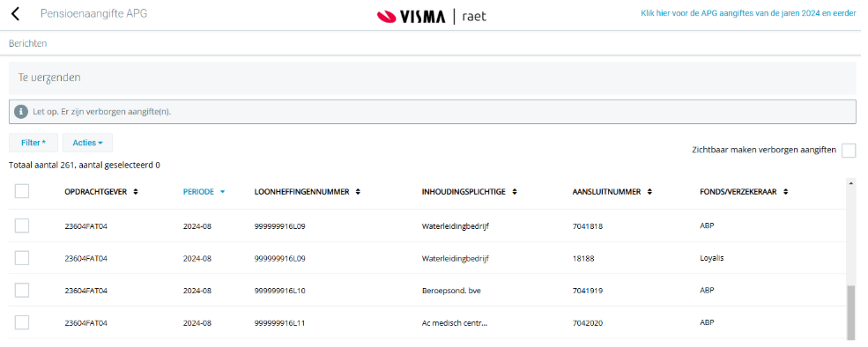Screen dimensions: 868x347
Task: Enable Zichtbaar maken verborgen aangiften checkbox
Action: pos(849,151)
